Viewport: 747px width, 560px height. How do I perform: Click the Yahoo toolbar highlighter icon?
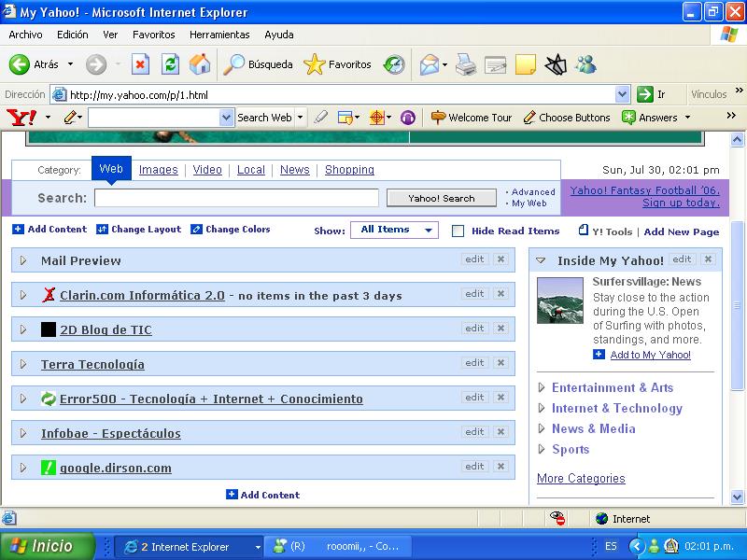(x=321, y=118)
